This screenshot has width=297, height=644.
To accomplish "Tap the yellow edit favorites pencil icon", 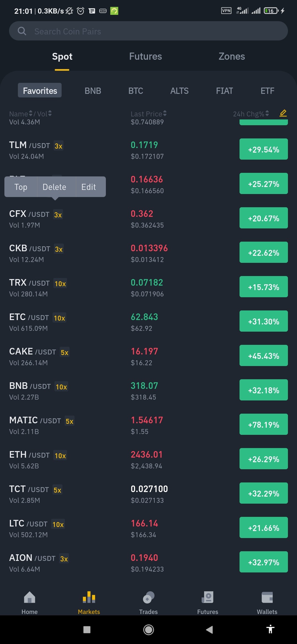I will click(283, 113).
